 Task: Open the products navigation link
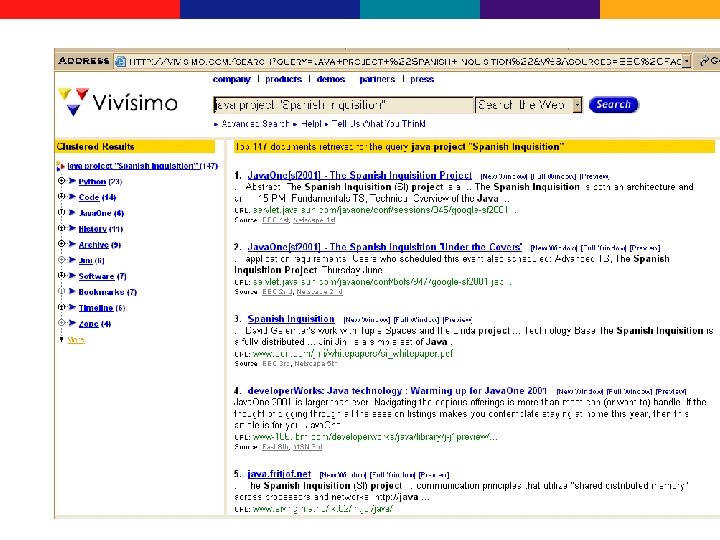click(283, 79)
